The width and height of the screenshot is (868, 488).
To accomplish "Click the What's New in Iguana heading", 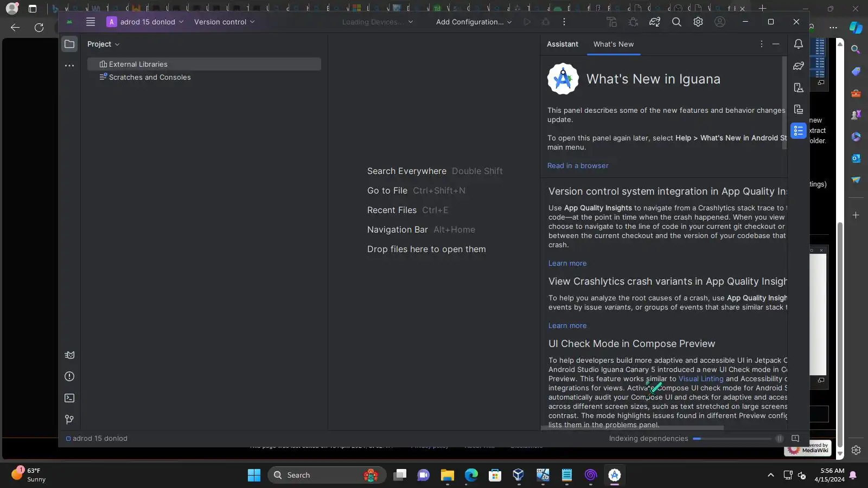I will tap(653, 79).
